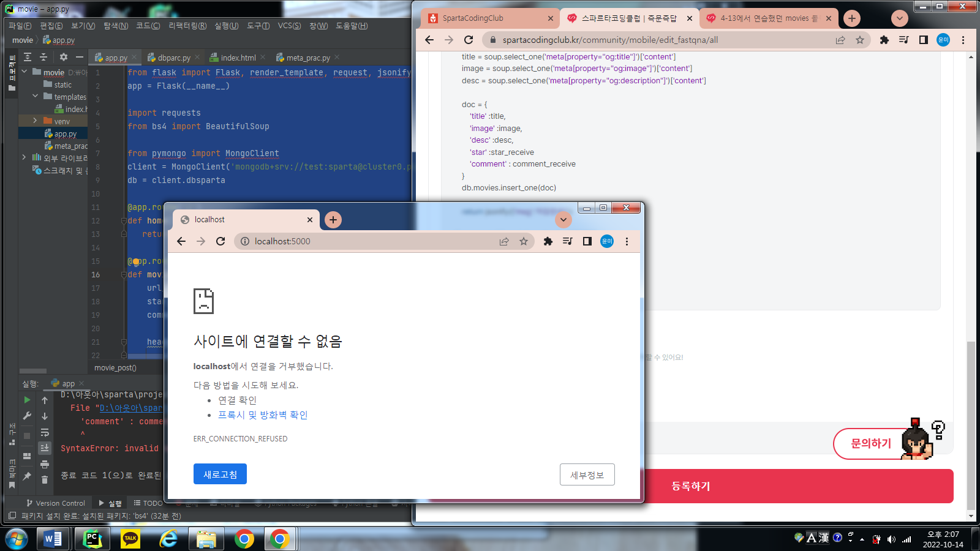The height and width of the screenshot is (551, 980).
Task: Open the Version Control tool window
Action: (56, 503)
